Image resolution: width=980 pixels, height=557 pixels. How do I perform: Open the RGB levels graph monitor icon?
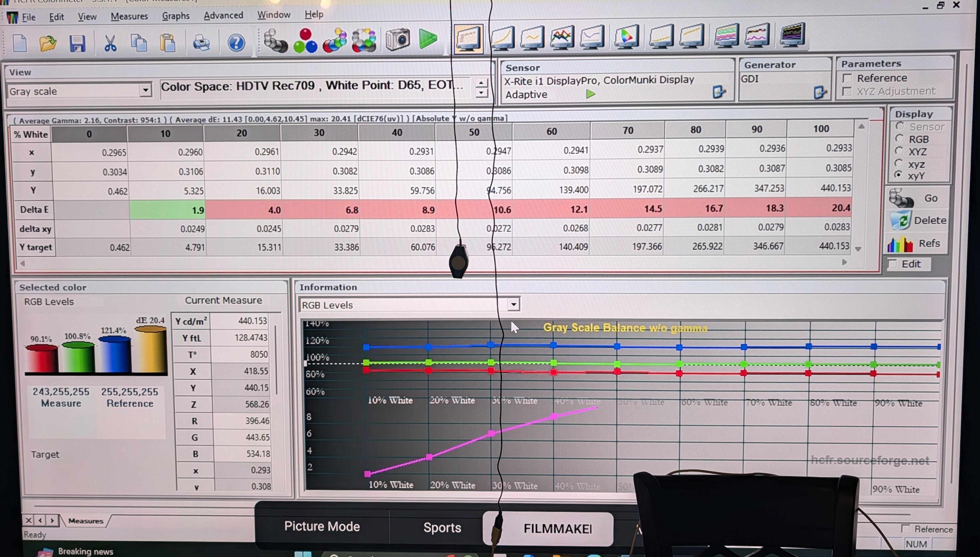click(562, 37)
